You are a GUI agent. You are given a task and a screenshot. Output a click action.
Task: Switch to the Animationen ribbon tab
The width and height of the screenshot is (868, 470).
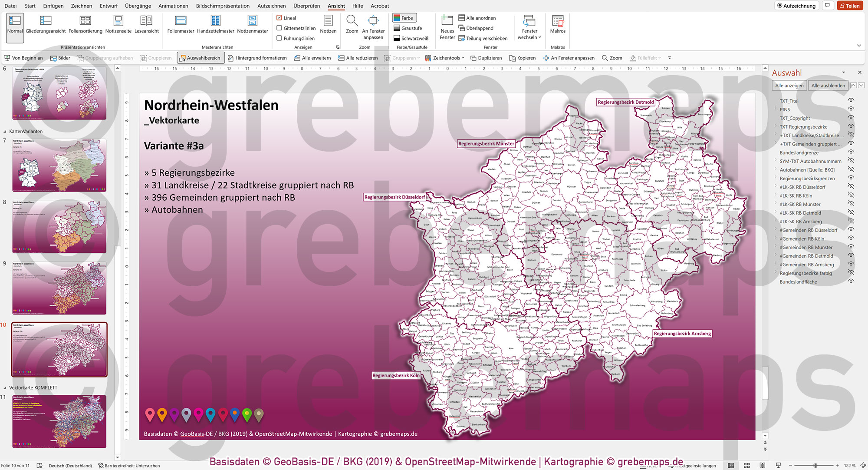point(173,6)
